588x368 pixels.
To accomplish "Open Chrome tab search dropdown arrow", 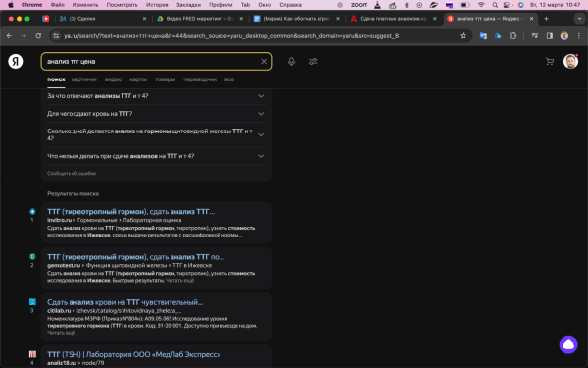I will click(579, 19).
